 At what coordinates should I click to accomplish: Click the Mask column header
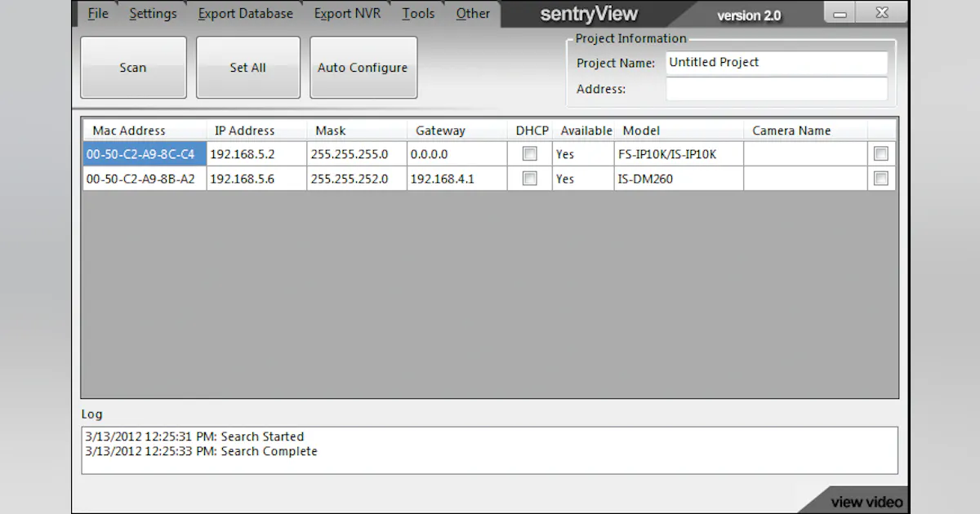357,131
